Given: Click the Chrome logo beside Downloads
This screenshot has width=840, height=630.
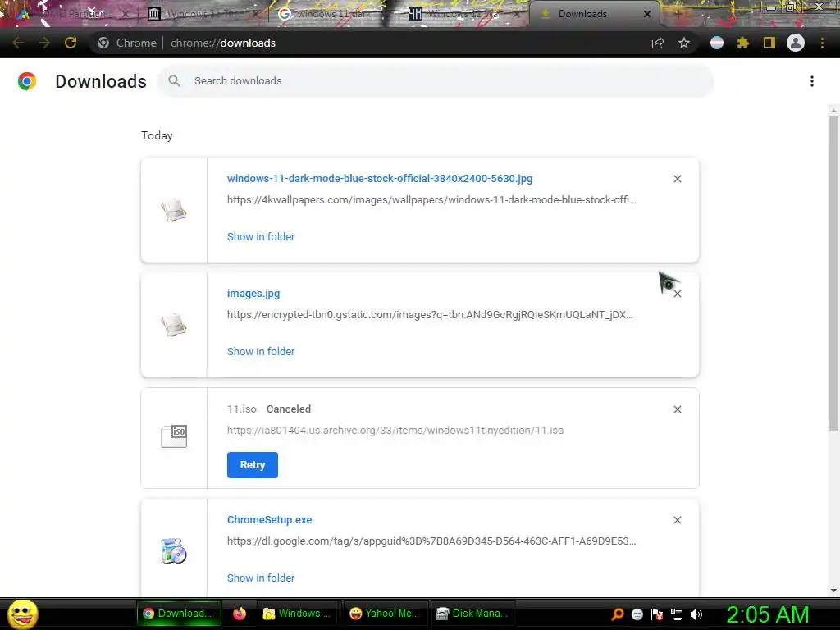Looking at the screenshot, I should click(27, 81).
